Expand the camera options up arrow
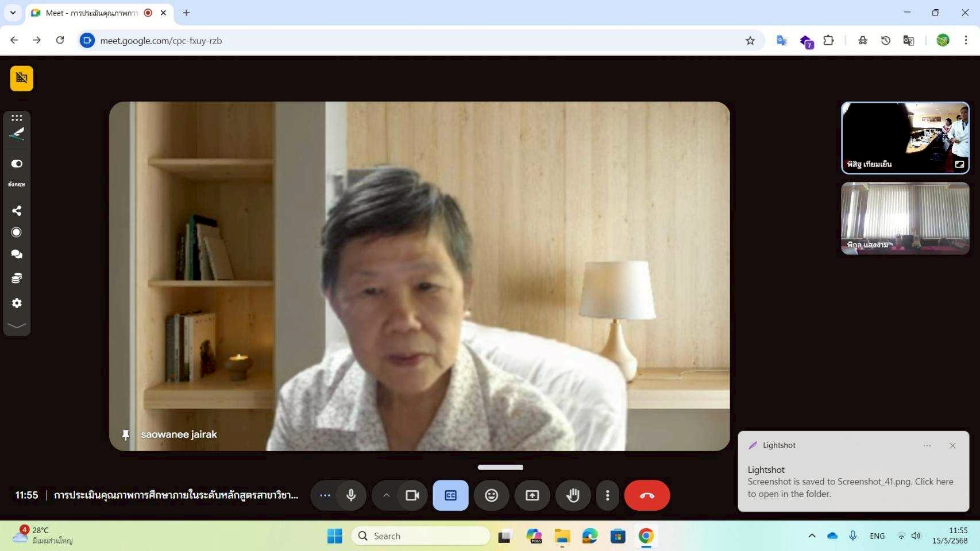 coord(386,495)
